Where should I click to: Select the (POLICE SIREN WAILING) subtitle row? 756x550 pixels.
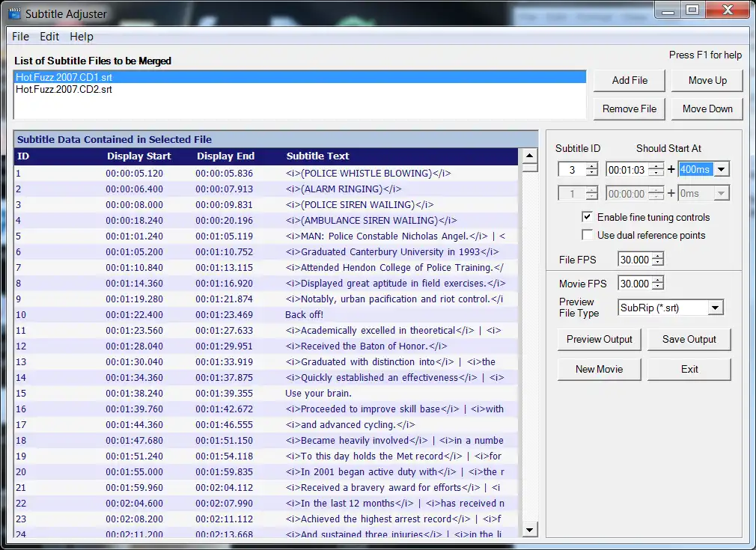pos(266,204)
